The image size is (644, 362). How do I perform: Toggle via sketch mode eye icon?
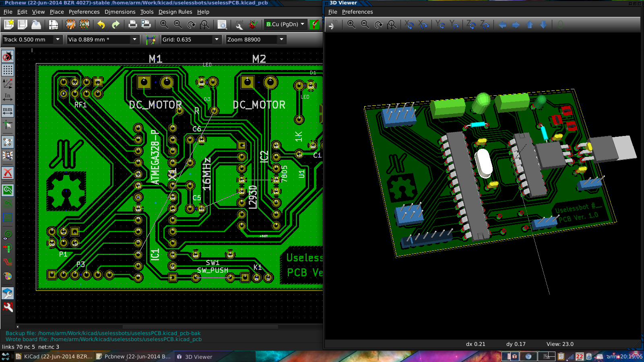[8, 234]
